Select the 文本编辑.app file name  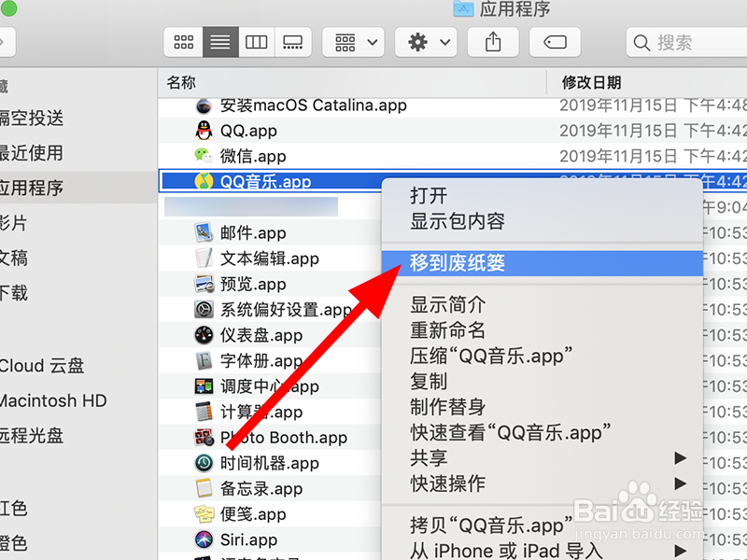coord(269,259)
